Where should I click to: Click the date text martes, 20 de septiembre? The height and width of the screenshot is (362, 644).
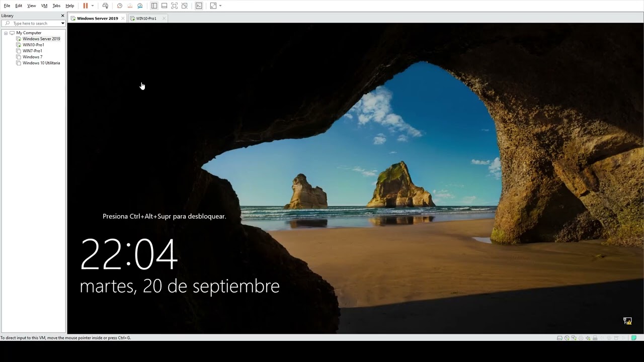pyautogui.click(x=180, y=286)
